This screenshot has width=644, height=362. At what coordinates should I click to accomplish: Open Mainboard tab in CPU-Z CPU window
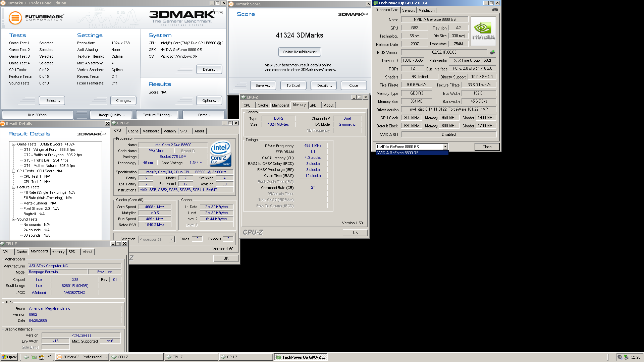click(151, 131)
